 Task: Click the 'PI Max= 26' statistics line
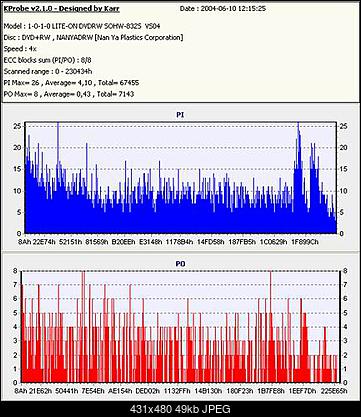pos(71,83)
